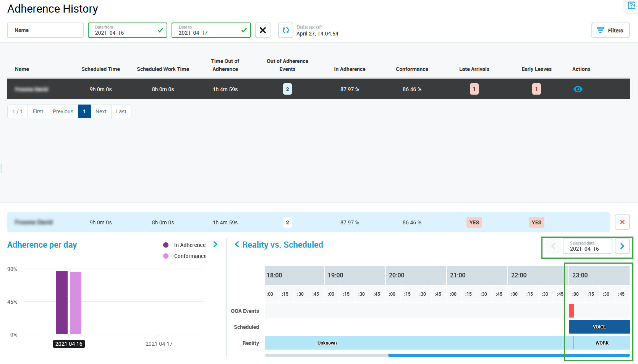638x364 pixels.
Task: Jump to the Last page
Action: click(121, 111)
